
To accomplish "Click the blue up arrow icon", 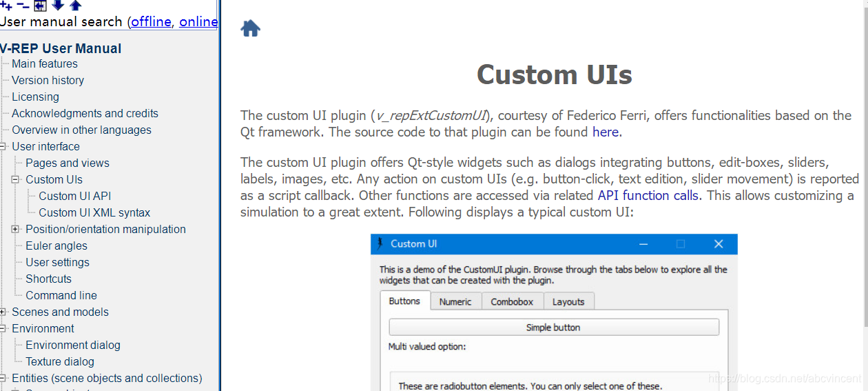I will pos(75,6).
